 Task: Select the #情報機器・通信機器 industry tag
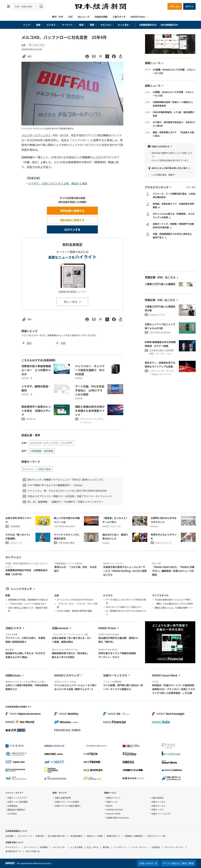click(x=42, y=451)
